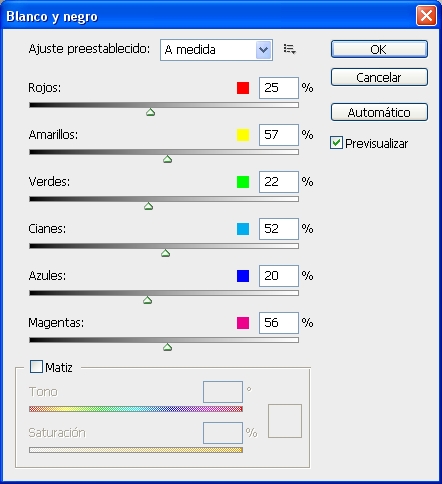
Task: Click the Magentas slider handle
Action: 168,347
